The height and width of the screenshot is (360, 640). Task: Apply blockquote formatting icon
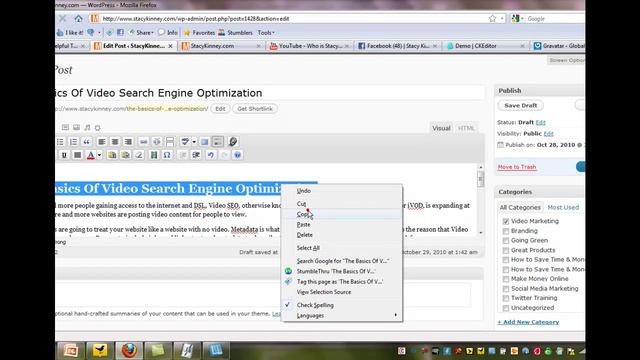click(x=87, y=142)
